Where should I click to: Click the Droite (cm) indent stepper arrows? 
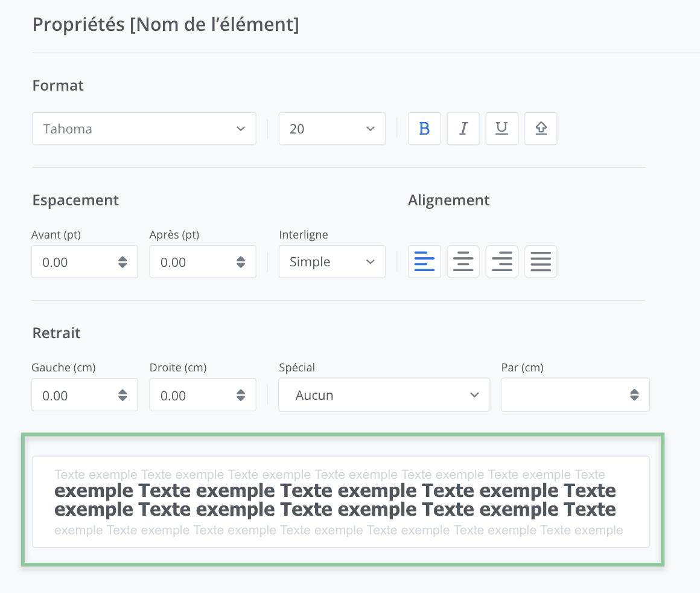coord(241,395)
